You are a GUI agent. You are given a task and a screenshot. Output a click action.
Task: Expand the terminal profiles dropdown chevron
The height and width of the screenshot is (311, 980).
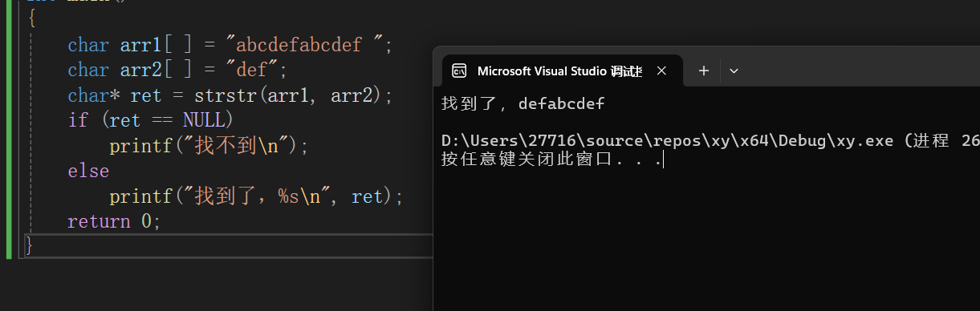734,71
